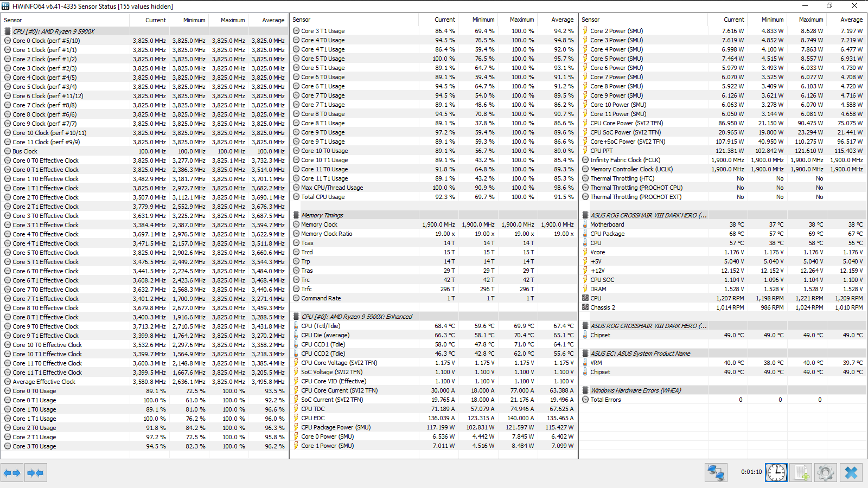Select the Memory Controller Clock (UCLK) row

tap(723, 169)
